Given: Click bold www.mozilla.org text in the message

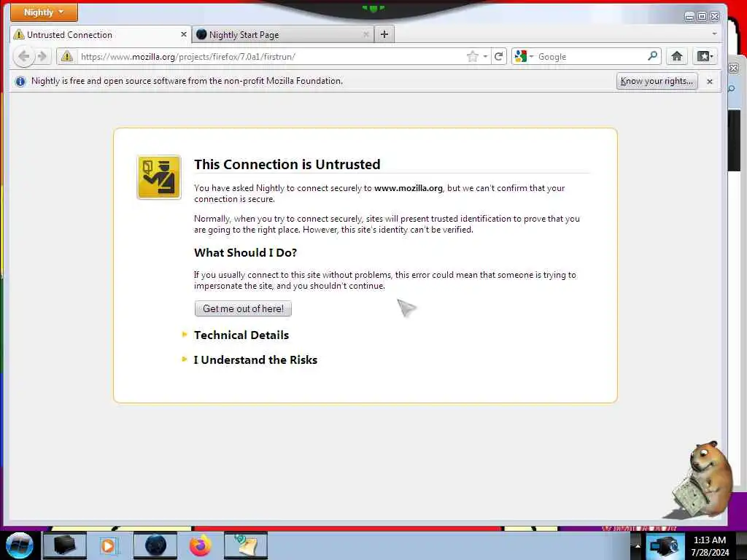Looking at the screenshot, I should (409, 188).
